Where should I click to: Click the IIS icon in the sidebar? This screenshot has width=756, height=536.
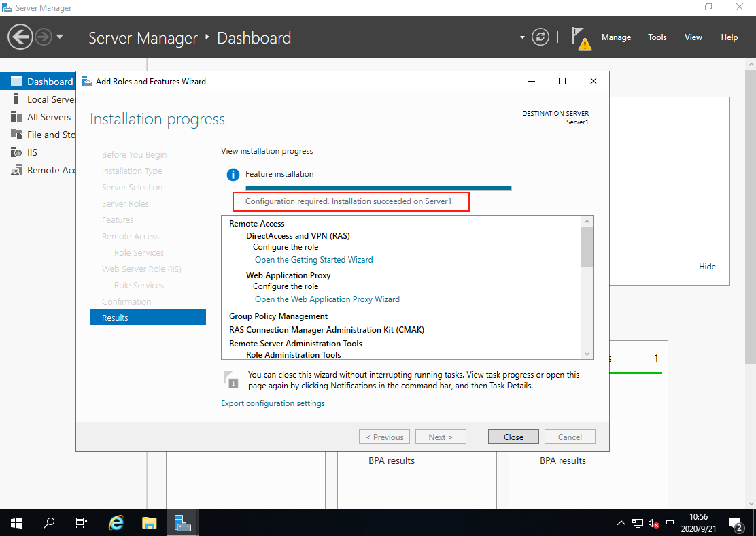[x=16, y=152]
